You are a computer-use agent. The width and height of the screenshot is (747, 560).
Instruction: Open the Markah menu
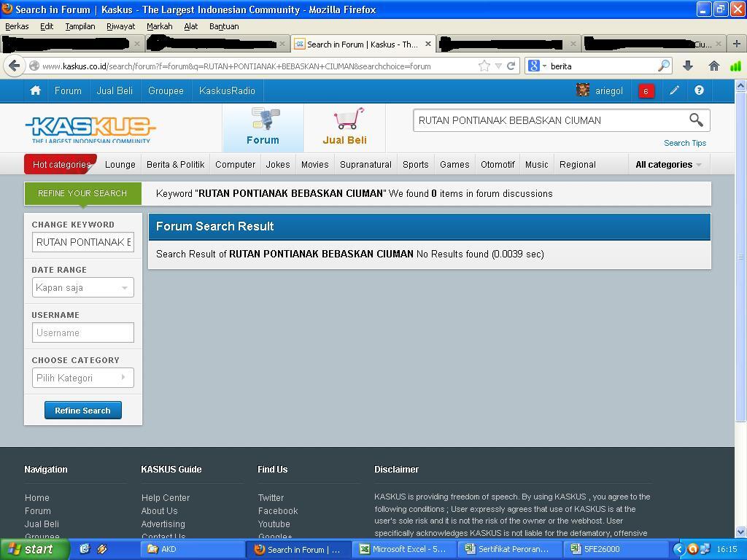pyautogui.click(x=159, y=26)
